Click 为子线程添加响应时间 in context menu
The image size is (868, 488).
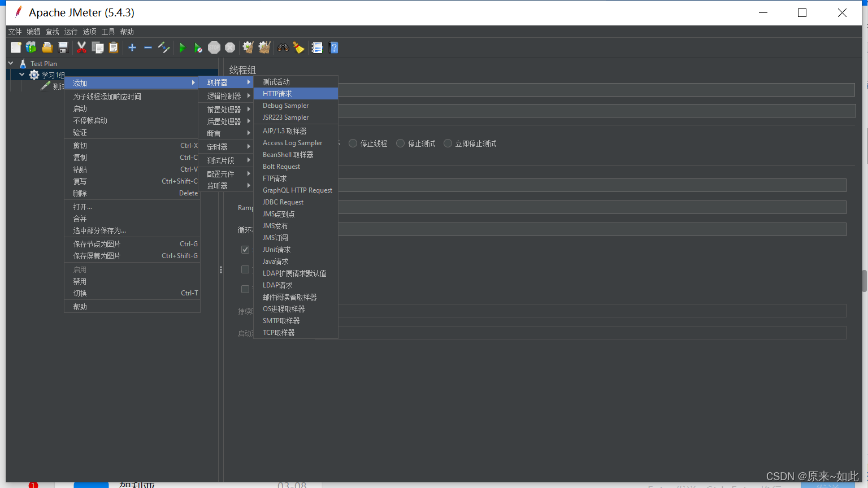point(132,97)
